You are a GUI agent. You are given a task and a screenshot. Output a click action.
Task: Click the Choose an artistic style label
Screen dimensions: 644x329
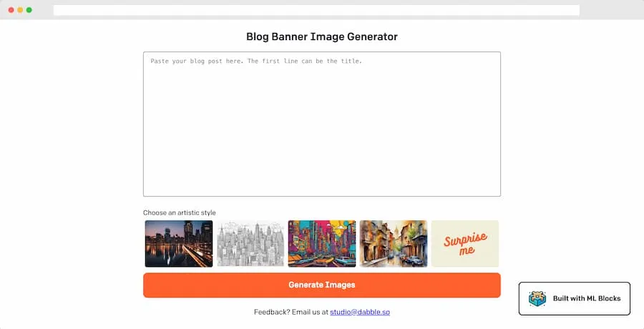click(x=180, y=212)
